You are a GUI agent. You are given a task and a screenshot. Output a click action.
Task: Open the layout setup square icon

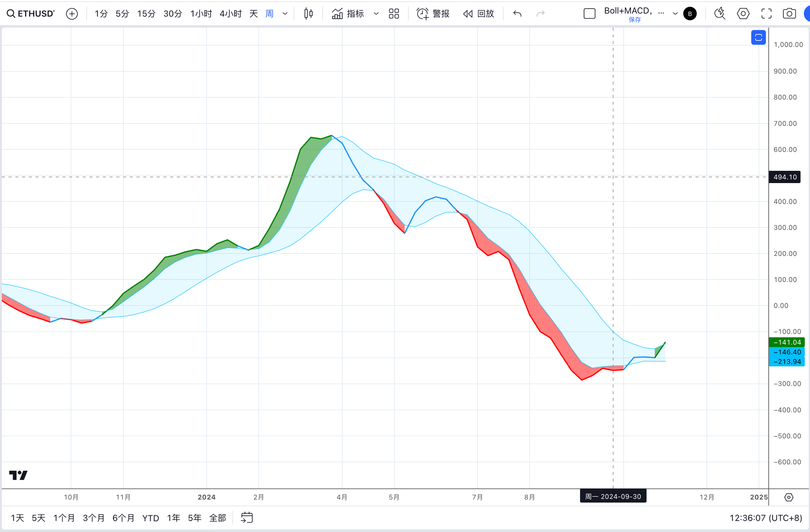(590, 14)
